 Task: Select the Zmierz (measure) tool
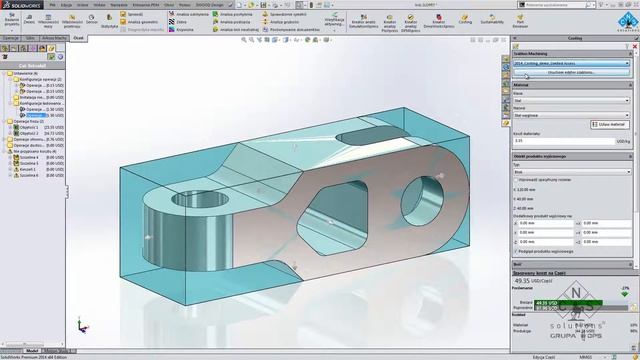(x=29, y=19)
